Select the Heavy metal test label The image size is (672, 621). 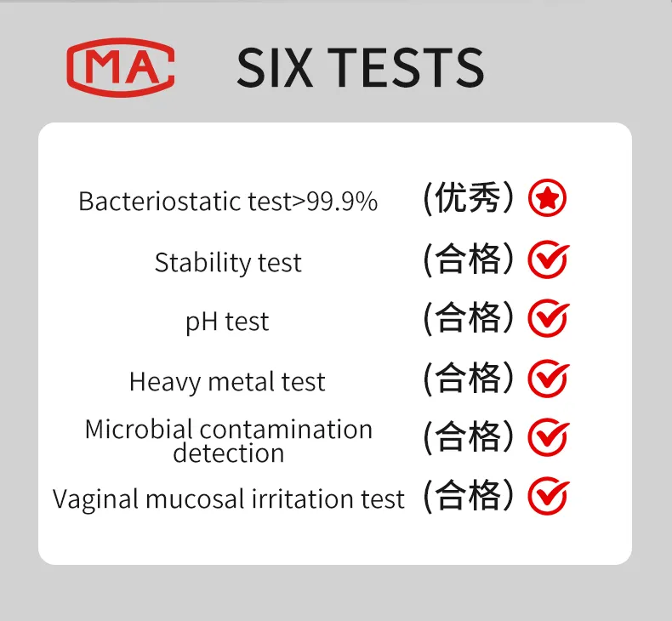tap(227, 382)
